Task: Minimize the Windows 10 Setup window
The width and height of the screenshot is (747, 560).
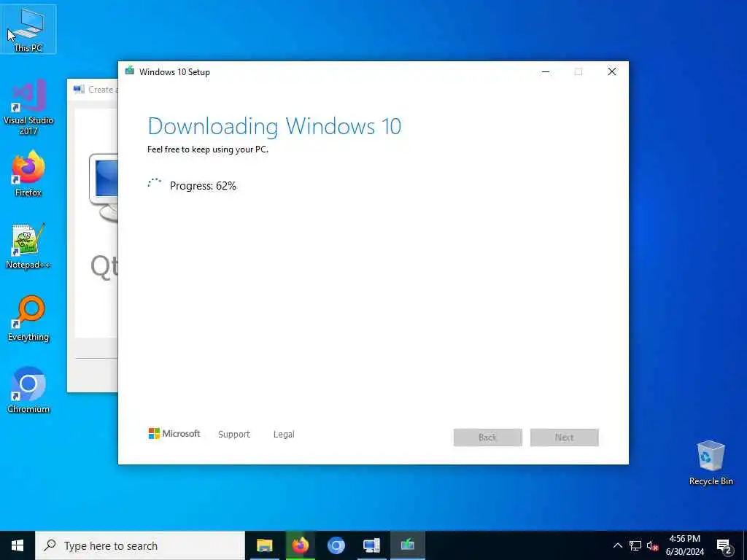Action: [546, 71]
